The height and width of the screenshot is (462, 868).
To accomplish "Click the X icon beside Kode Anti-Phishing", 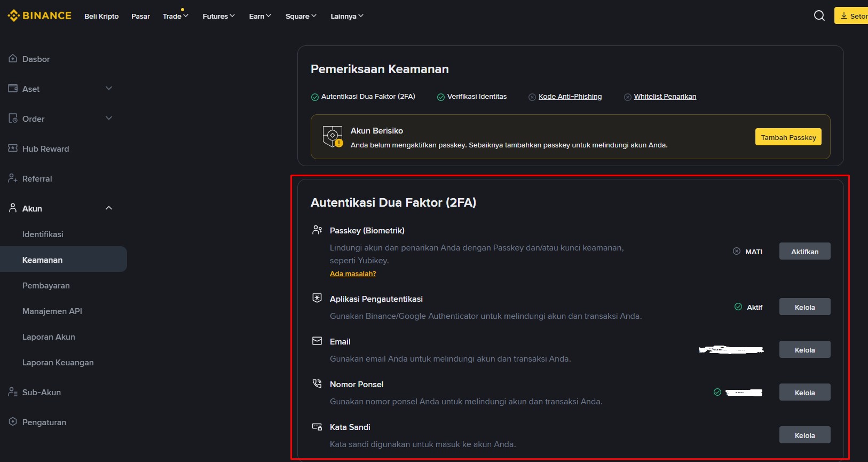I will pos(532,97).
